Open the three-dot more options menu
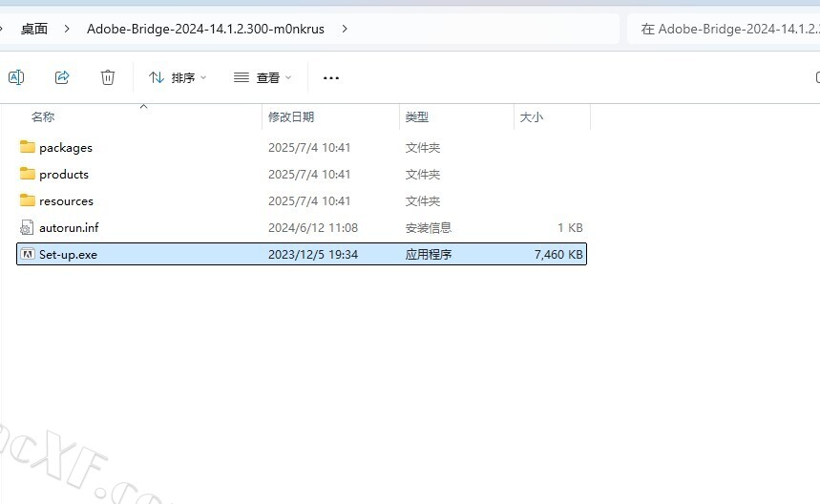Viewport: 820px width, 504px height. click(x=331, y=78)
